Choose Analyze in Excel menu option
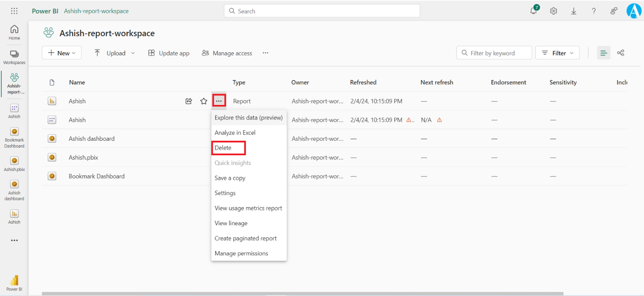The height and width of the screenshot is (296, 644). coord(235,132)
